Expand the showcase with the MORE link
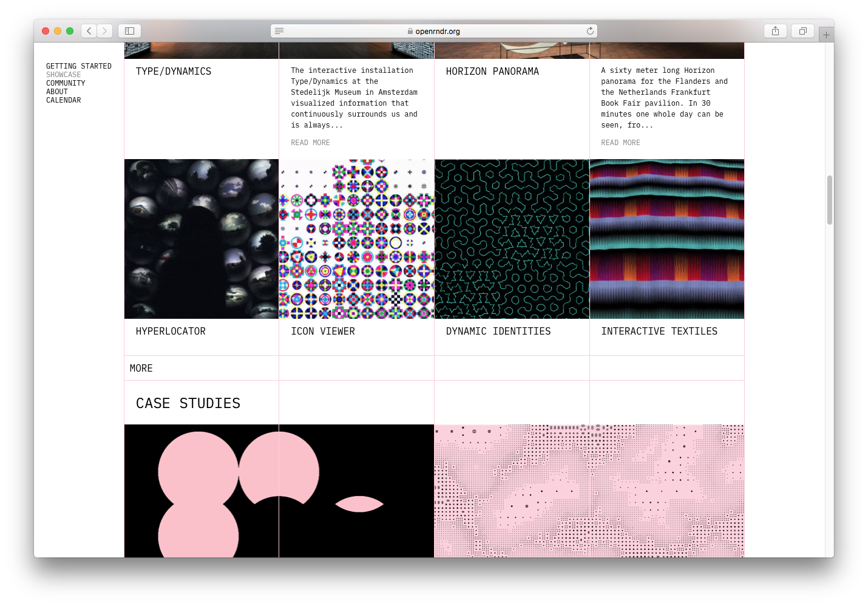 (141, 369)
